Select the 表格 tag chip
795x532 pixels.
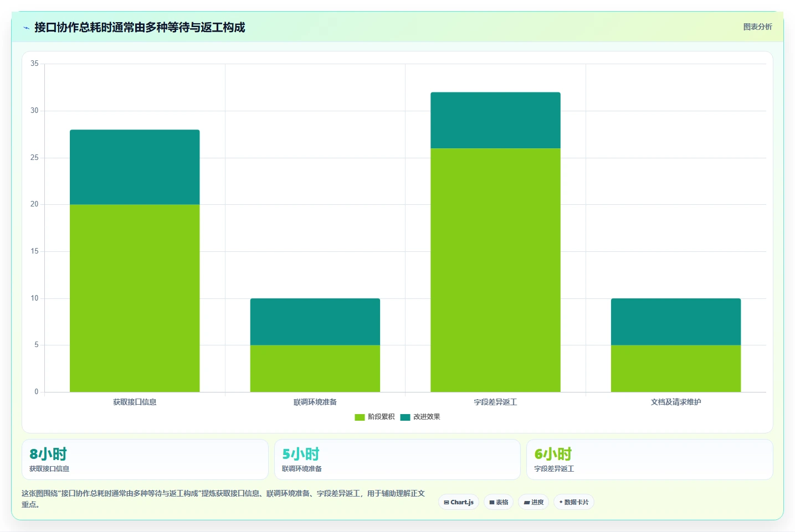click(x=499, y=502)
